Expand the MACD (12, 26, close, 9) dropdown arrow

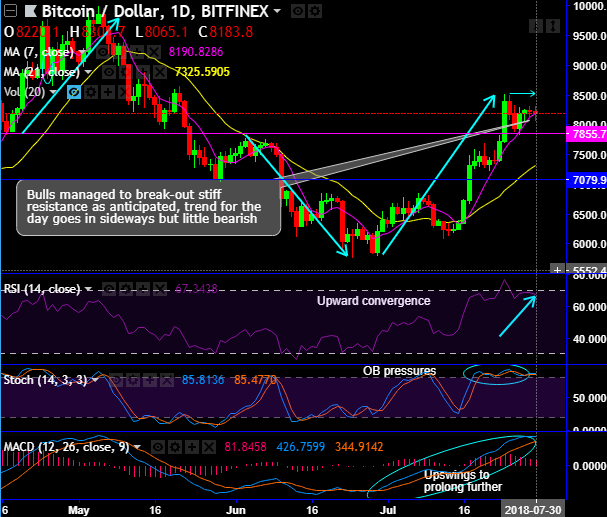(x=137, y=447)
